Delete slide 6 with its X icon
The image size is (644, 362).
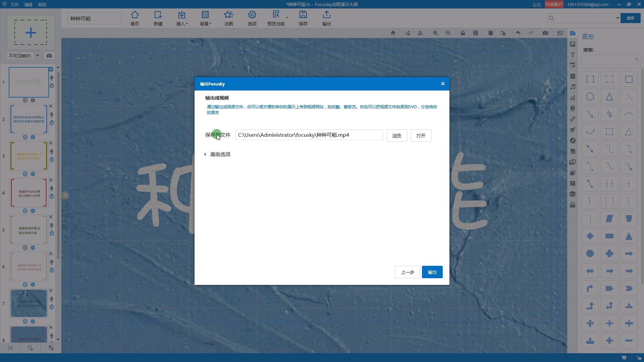click(x=51, y=254)
